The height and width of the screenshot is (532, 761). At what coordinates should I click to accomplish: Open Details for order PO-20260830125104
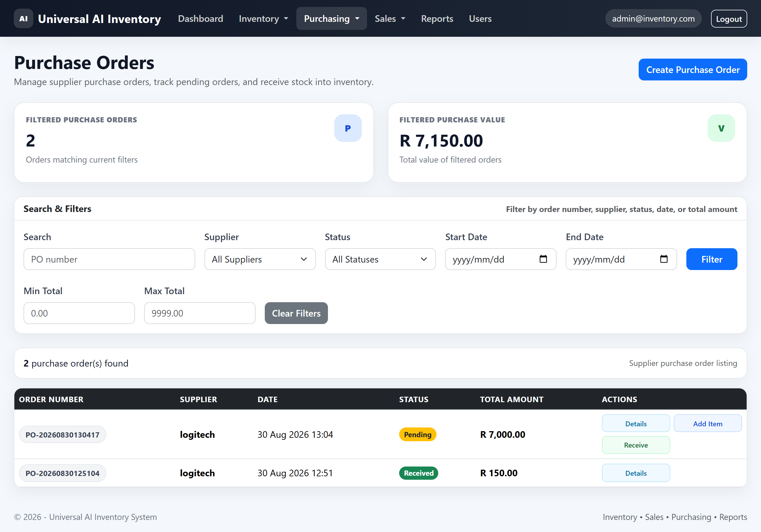click(636, 473)
